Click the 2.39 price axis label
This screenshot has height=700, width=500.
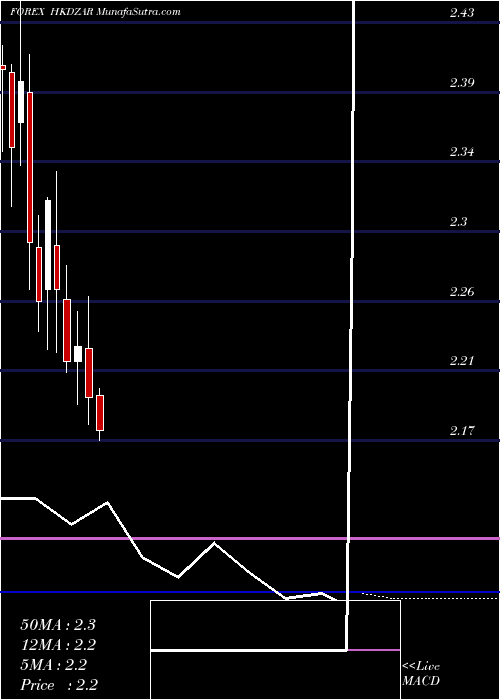tap(462, 83)
